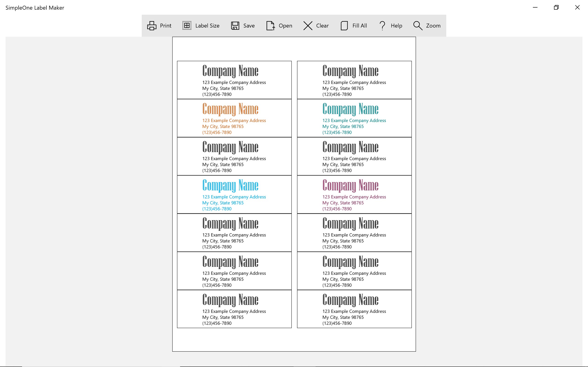Select the orange Company Name label

pos(234,118)
